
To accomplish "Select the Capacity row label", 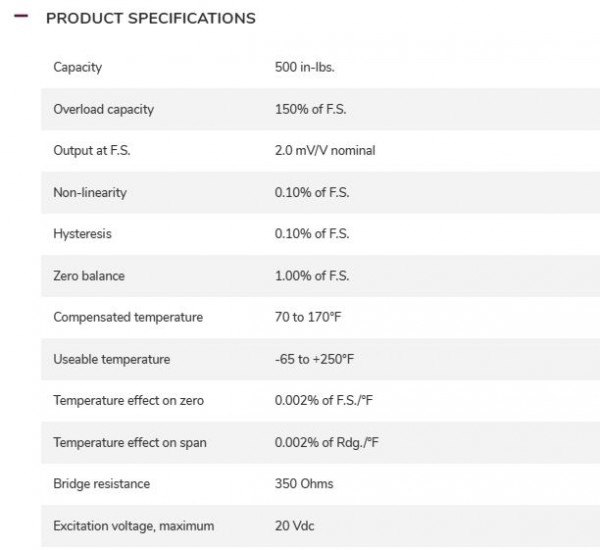I will [77, 67].
